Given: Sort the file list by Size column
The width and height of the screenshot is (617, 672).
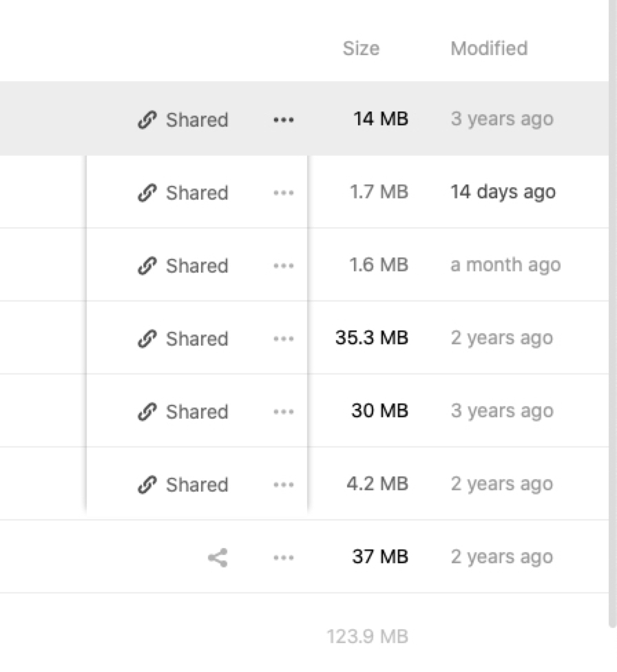Looking at the screenshot, I should click(361, 48).
